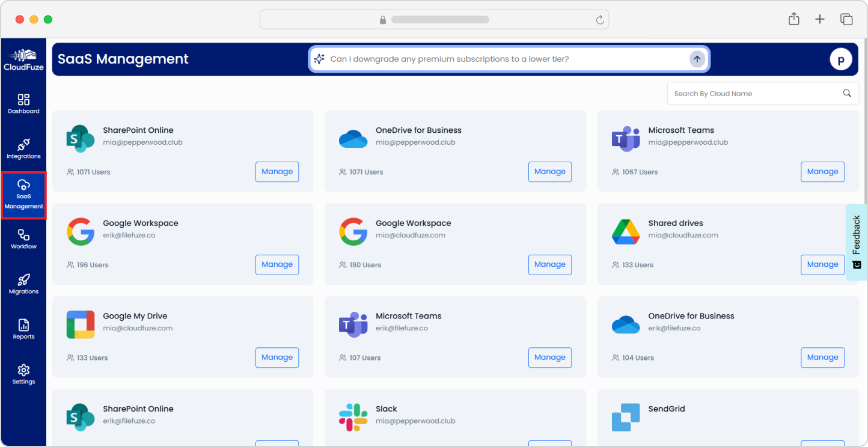Manage OneDrive for Business with 104 users

pyautogui.click(x=822, y=357)
